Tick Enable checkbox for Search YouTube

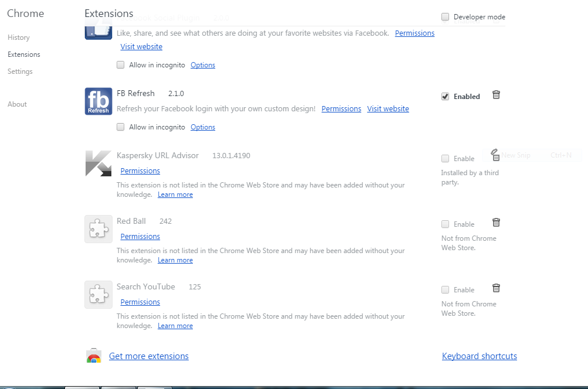click(x=445, y=289)
